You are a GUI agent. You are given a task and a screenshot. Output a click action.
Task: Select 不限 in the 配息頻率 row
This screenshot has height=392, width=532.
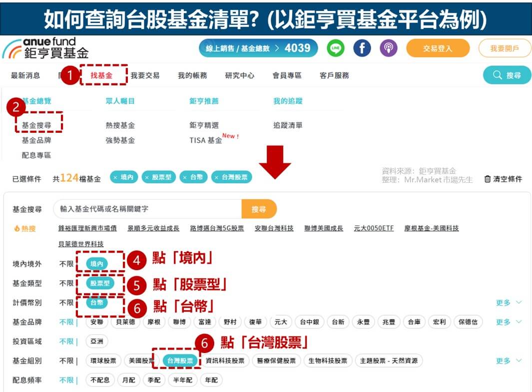click(66, 380)
